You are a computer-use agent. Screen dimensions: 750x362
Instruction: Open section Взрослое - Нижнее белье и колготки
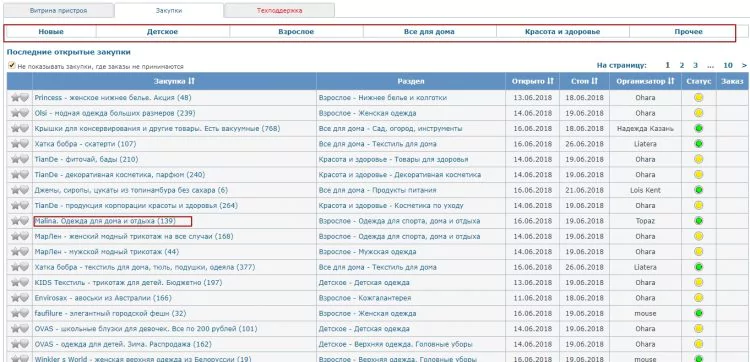(x=383, y=98)
